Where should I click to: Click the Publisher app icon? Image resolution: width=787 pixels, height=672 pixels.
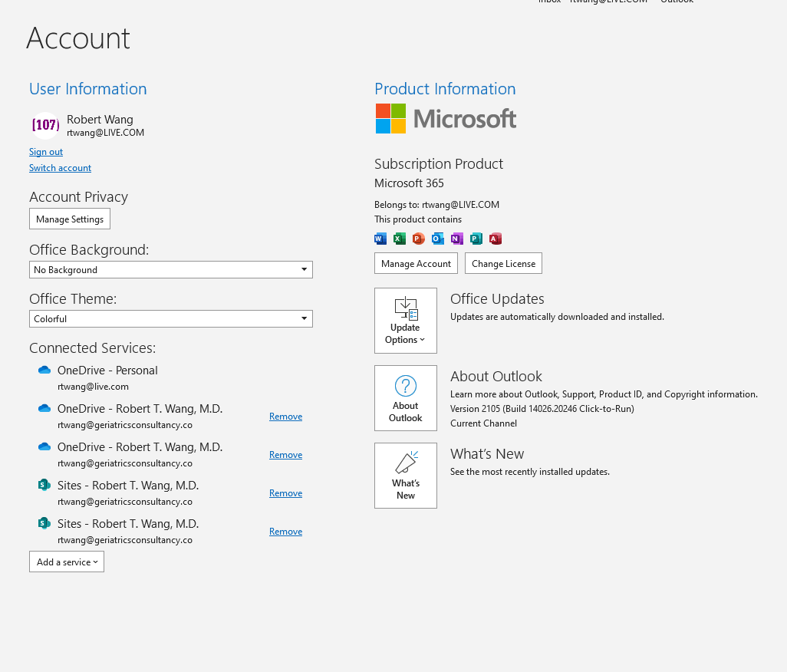[x=476, y=239]
